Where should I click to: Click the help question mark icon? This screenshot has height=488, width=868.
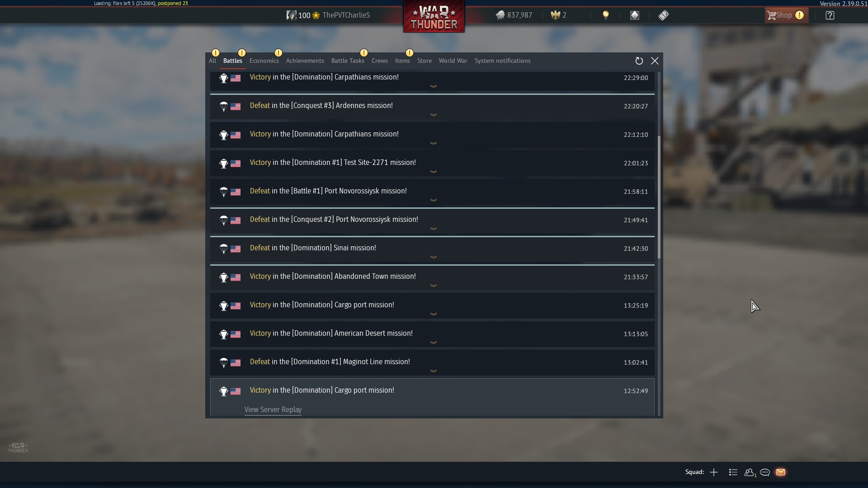[x=830, y=15]
